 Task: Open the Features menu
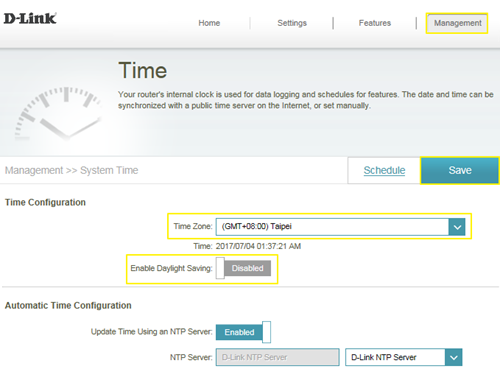(x=375, y=23)
